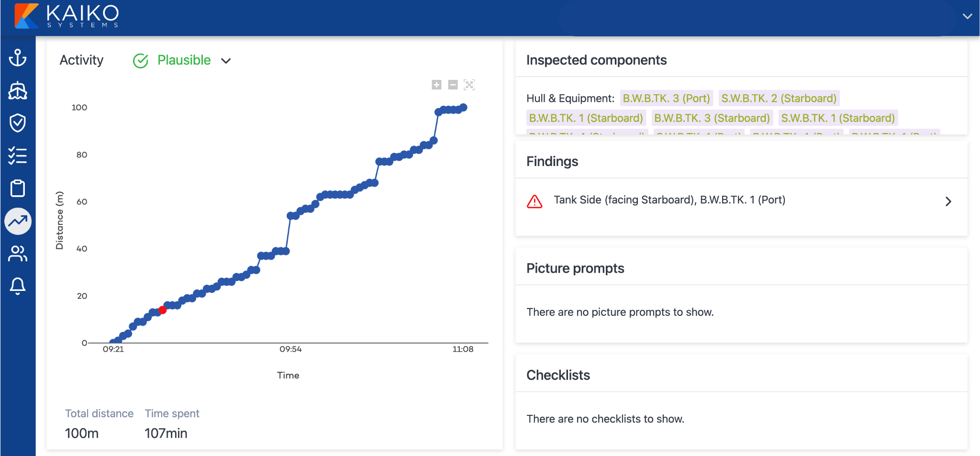Select the S.W.B.TK. 2 (Starboard) component tag
Screen dimensions: 980x456
pos(779,98)
